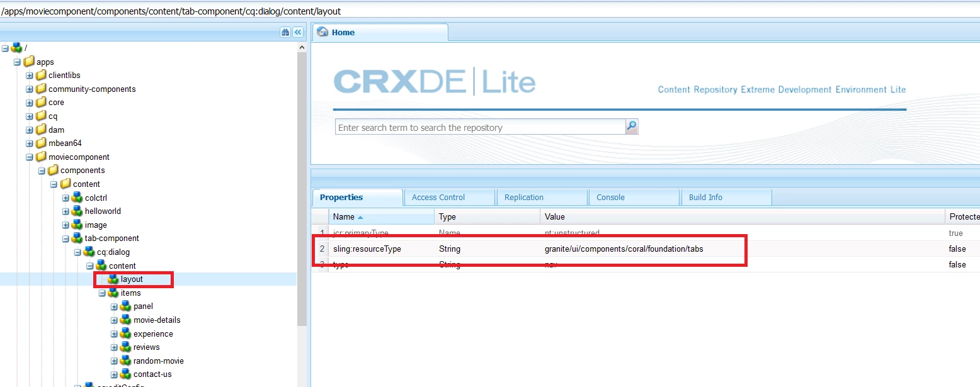Sort by the Name column header
The image size is (980, 387).
[381, 216]
